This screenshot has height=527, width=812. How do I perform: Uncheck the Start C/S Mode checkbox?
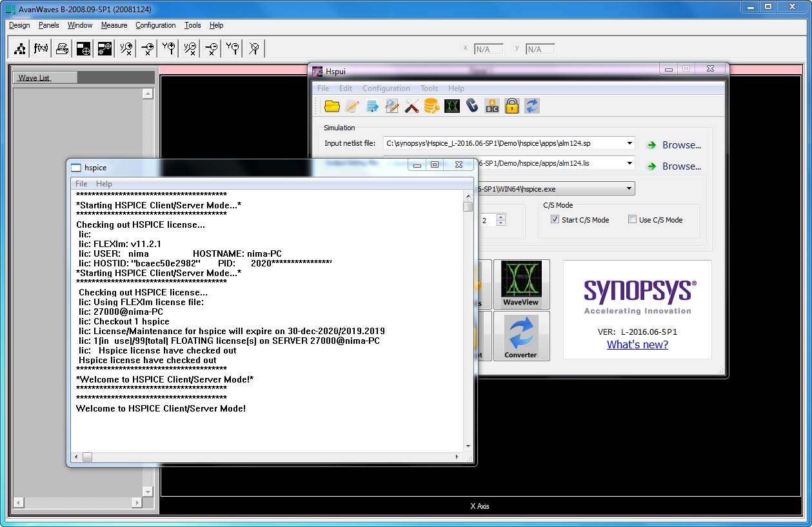555,219
